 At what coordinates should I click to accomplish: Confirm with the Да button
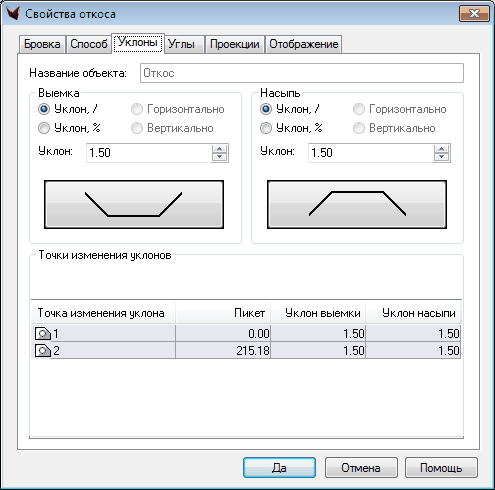click(x=279, y=468)
